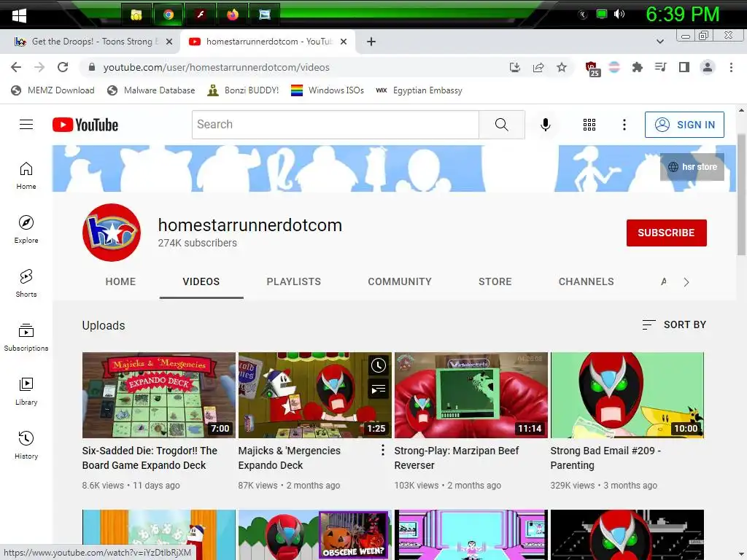Click uBlock extension icon with 25 badge
This screenshot has width=747, height=560.
click(592, 69)
